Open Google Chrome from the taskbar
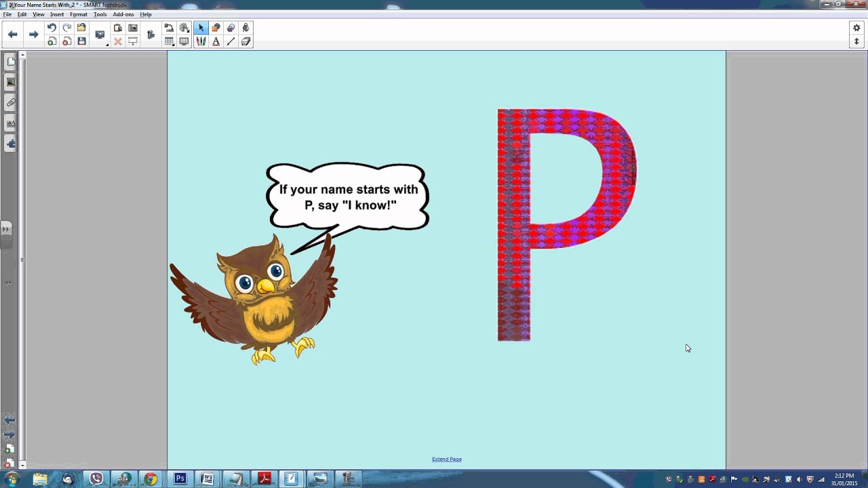Screen dimensions: 868x488 pyautogui.click(x=151, y=479)
